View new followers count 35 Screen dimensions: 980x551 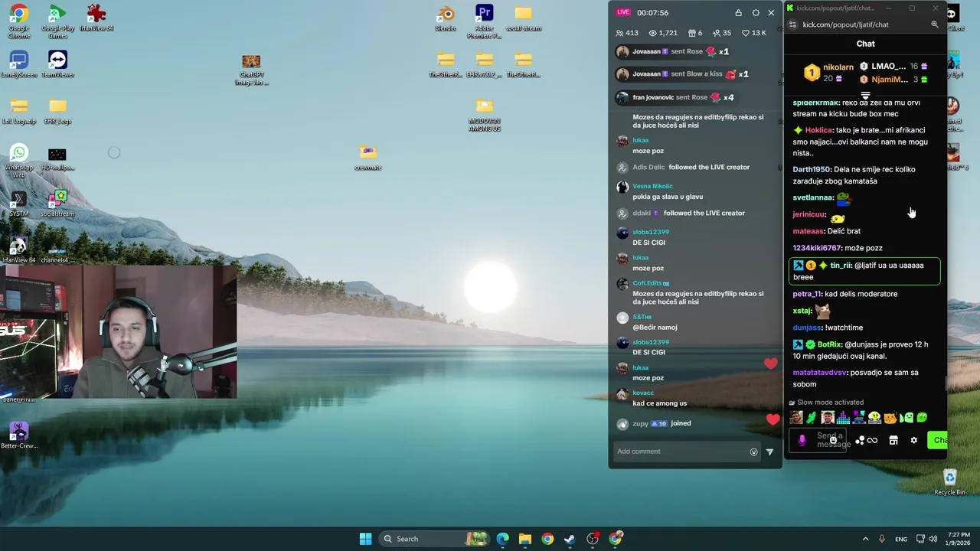[721, 33]
